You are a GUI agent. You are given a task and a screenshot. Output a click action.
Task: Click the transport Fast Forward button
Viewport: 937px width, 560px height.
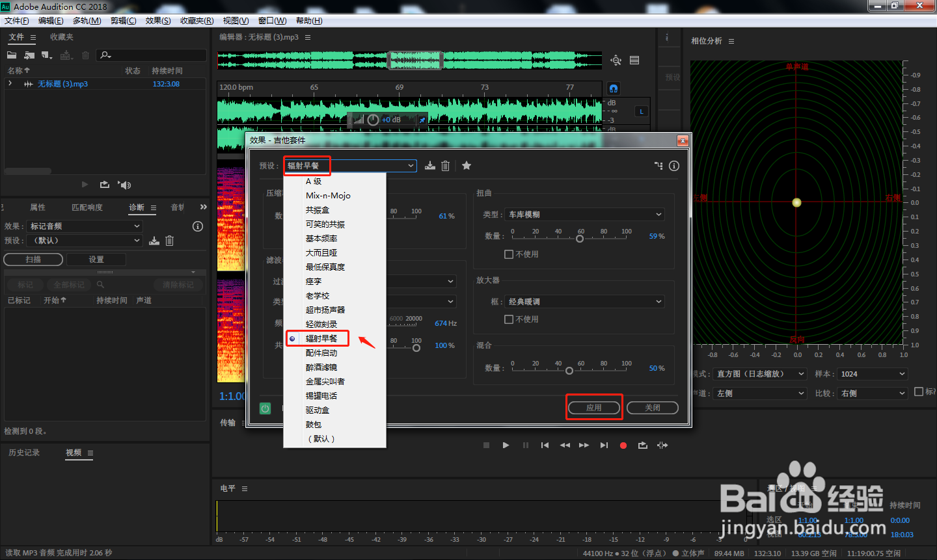(584, 446)
